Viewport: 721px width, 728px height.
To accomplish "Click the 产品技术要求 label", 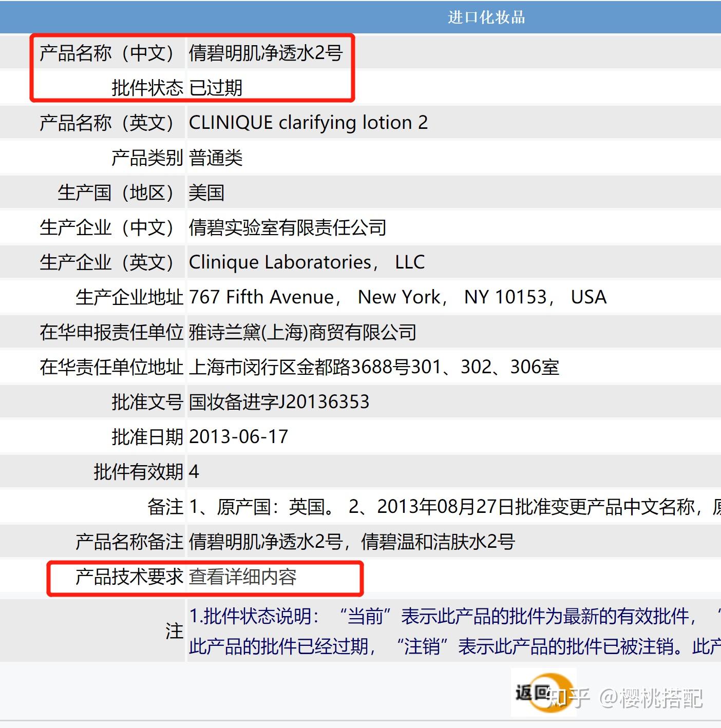I will coord(129,577).
